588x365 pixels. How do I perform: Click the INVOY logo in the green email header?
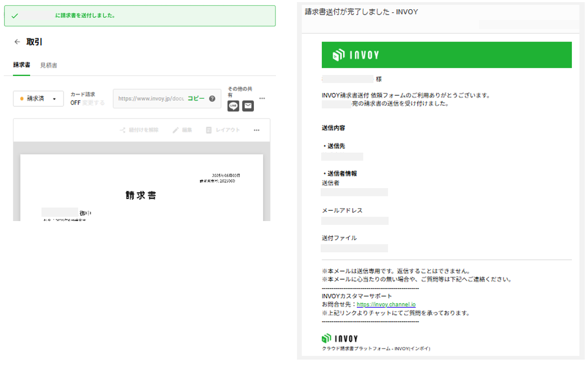click(356, 55)
